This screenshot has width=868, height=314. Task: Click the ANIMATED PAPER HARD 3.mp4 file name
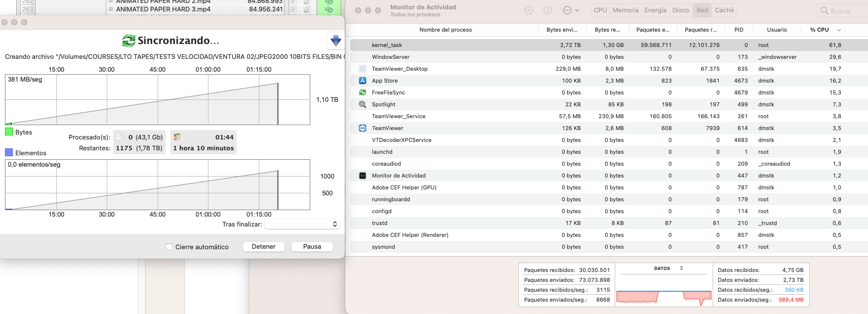[x=163, y=9]
